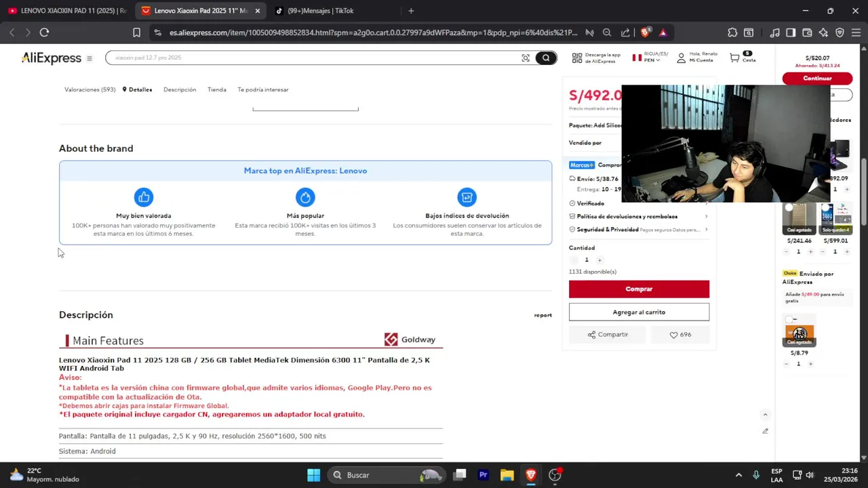
Task: Toggle the browser sidebar panel icon
Action: tap(791, 33)
